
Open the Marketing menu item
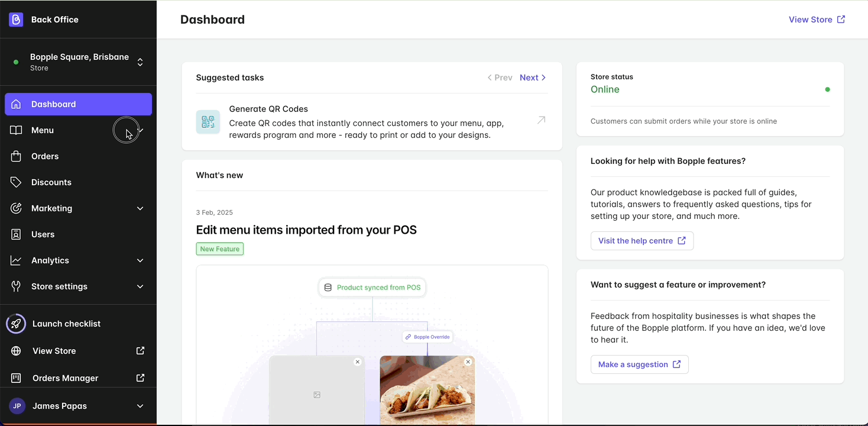pos(51,208)
